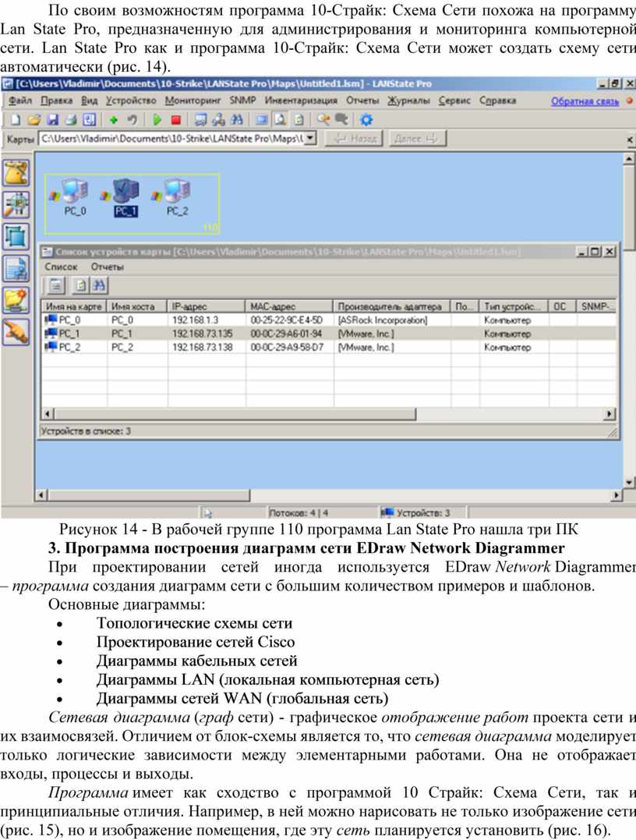Click the maps path input field
Viewport: 636px width, 840px height.
tap(172, 138)
